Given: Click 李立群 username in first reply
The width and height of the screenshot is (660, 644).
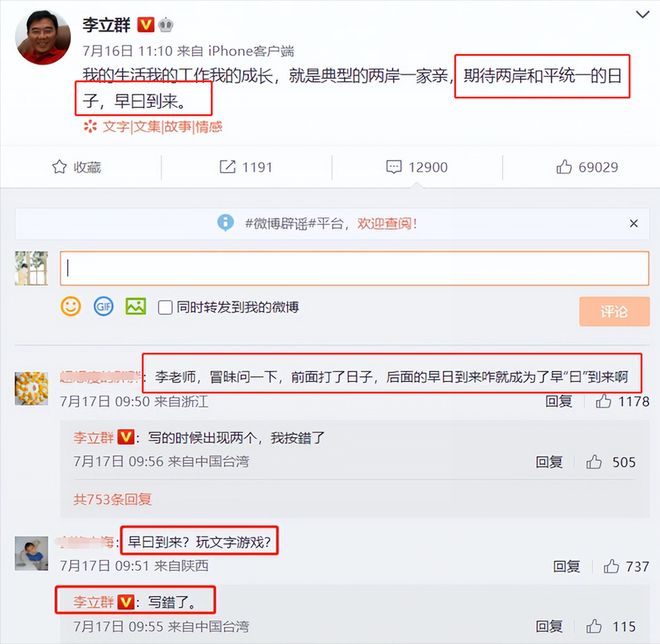Looking at the screenshot, I should tap(93, 438).
